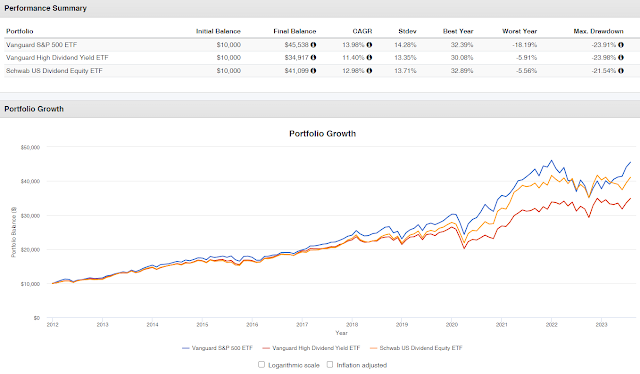
Task: Click the 14.28% Stdev value
Action: [405, 45]
